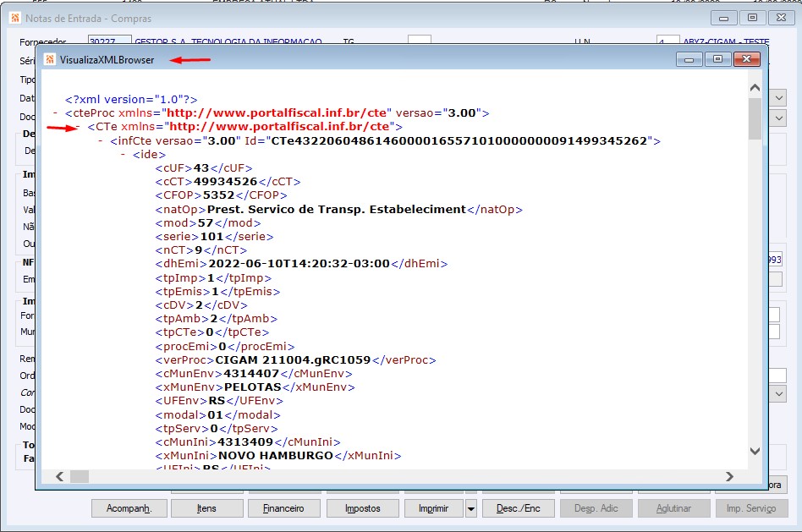Click the cMunEnv value 4314407

[251, 374]
